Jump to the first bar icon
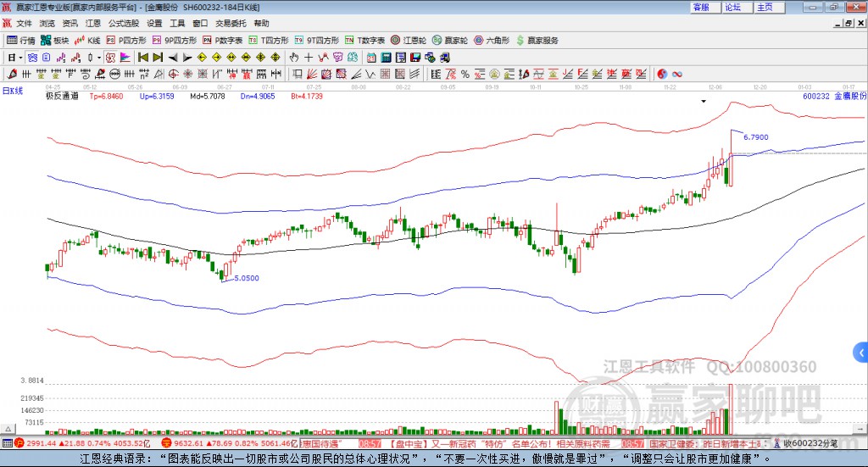Viewport: 868px width, 467px height. coord(142,58)
